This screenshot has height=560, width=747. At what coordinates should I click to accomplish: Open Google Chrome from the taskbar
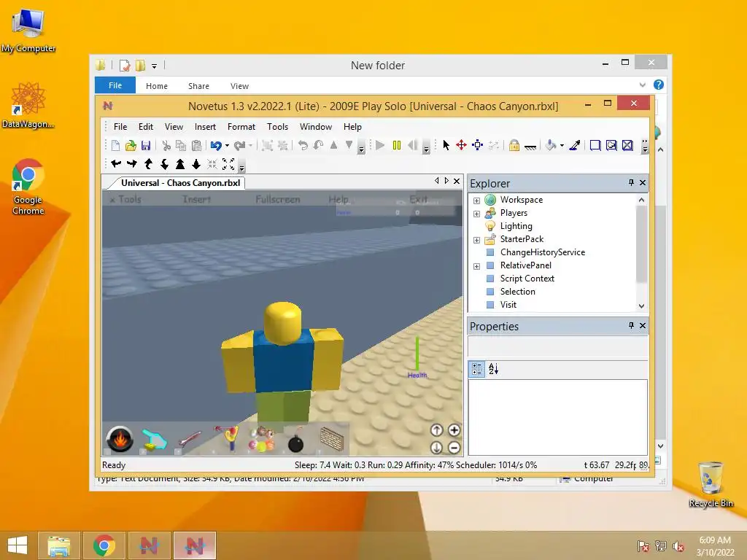tap(104, 545)
